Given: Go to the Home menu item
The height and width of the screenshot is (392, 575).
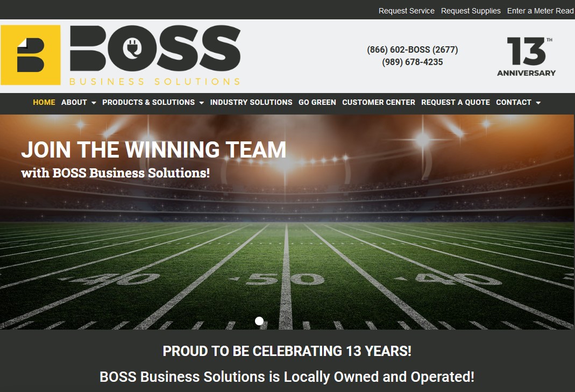Looking at the screenshot, I should point(44,102).
